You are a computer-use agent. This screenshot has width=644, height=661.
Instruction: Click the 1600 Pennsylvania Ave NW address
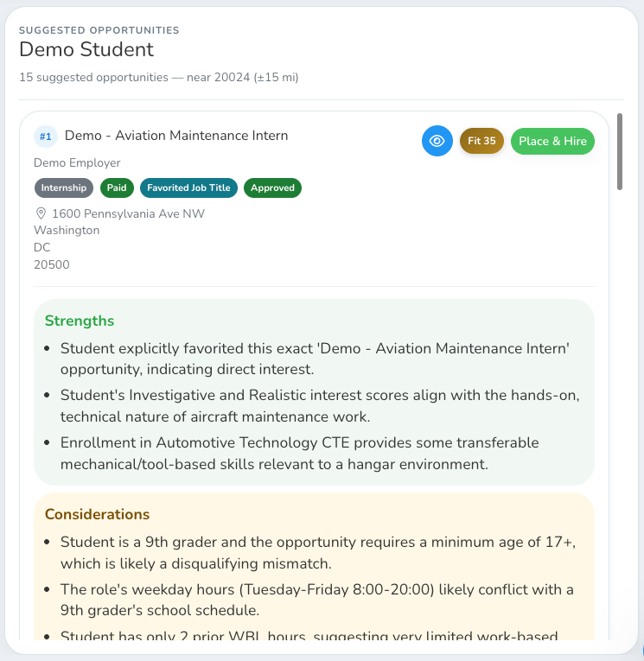[128, 213]
